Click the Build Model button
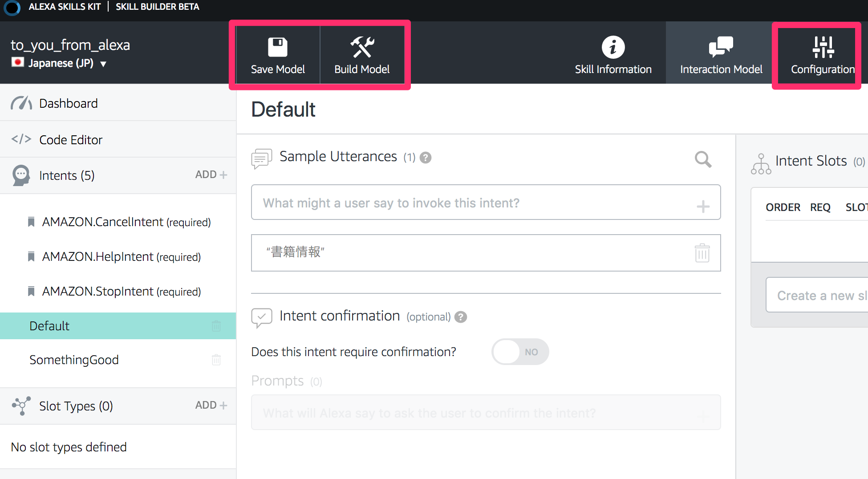This screenshot has height=479, width=868. point(362,55)
